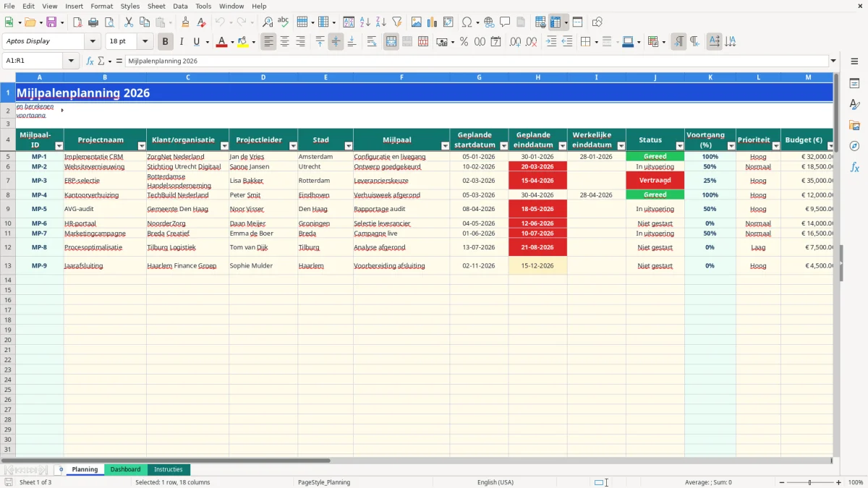868x488 pixels.
Task: Toggle Align Left
Action: click(268, 42)
